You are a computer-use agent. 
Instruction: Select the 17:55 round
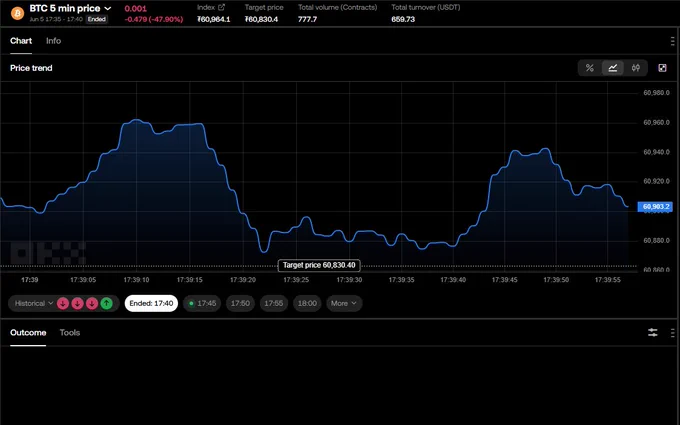(274, 303)
